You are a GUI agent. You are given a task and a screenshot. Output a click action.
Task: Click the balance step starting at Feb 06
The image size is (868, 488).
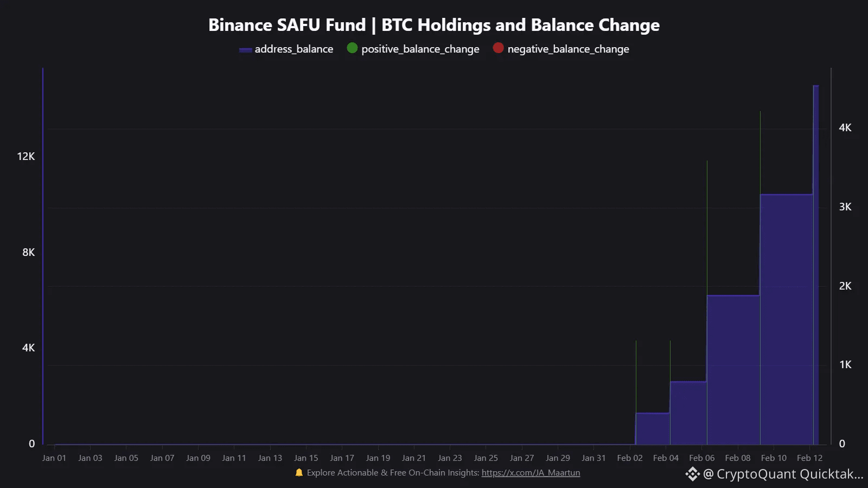(733, 370)
